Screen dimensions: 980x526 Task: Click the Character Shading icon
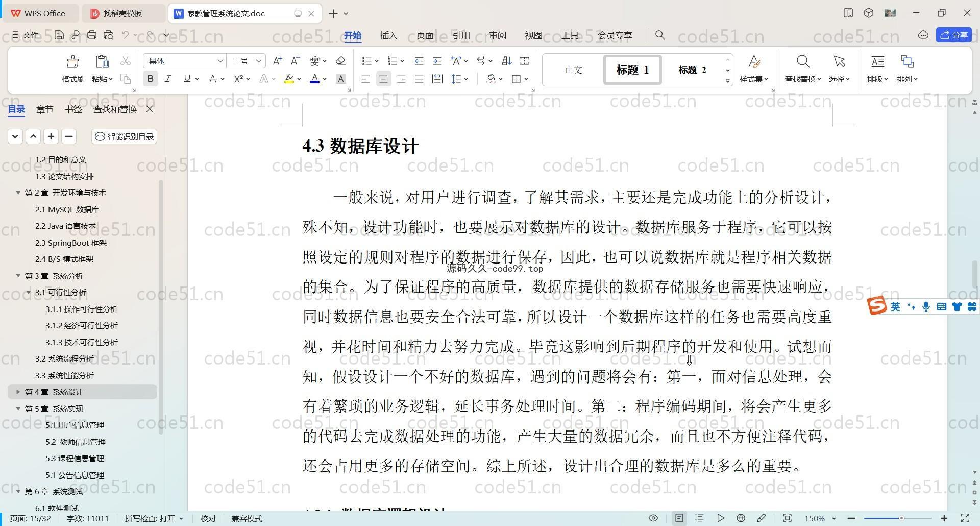[x=341, y=79]
